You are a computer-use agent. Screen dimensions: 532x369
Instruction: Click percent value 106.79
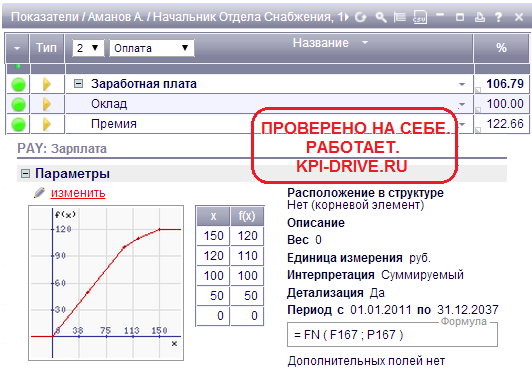505,84
